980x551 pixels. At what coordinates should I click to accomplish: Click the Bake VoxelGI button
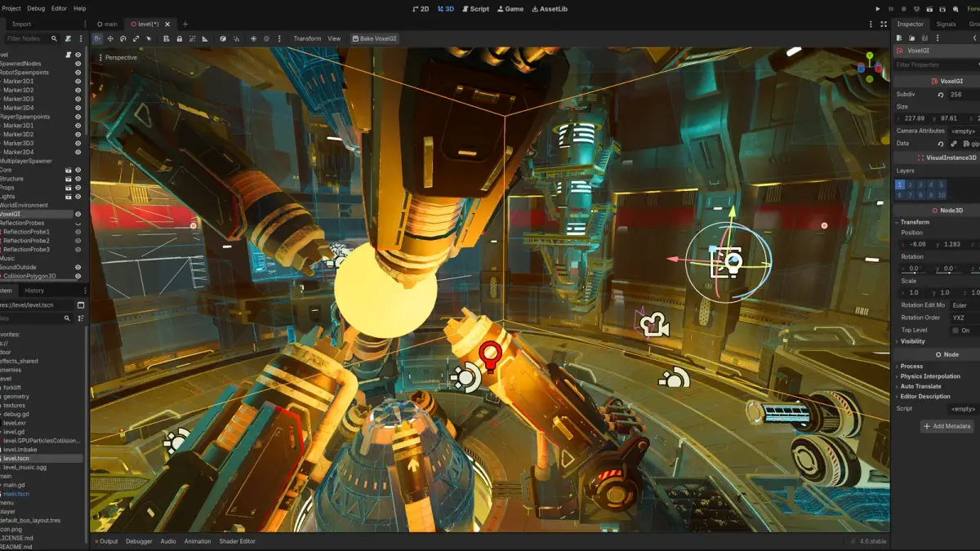pyautogui.click(x=374, y=38)
